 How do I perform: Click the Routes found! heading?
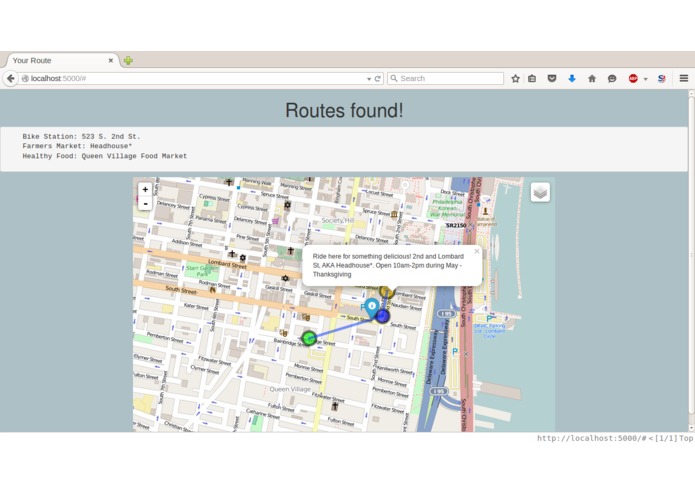point(344,110)
